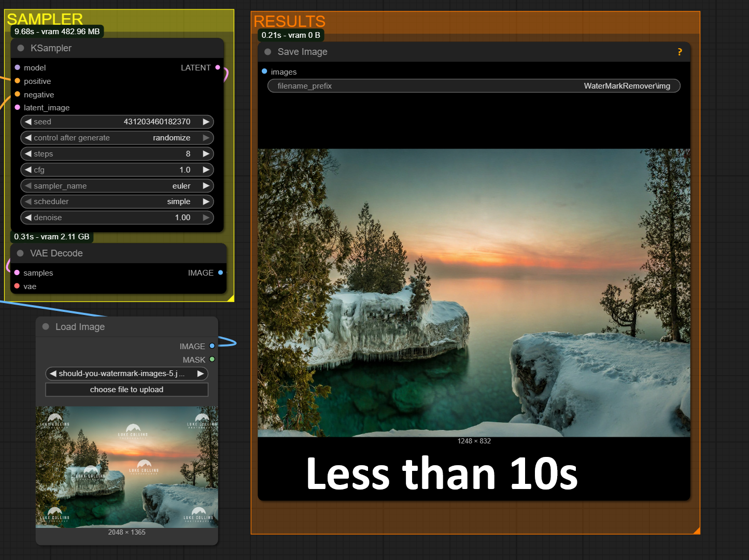749x560 pixels.
Task: Click the Load Image MASK output port
Action: coord(212,360)
